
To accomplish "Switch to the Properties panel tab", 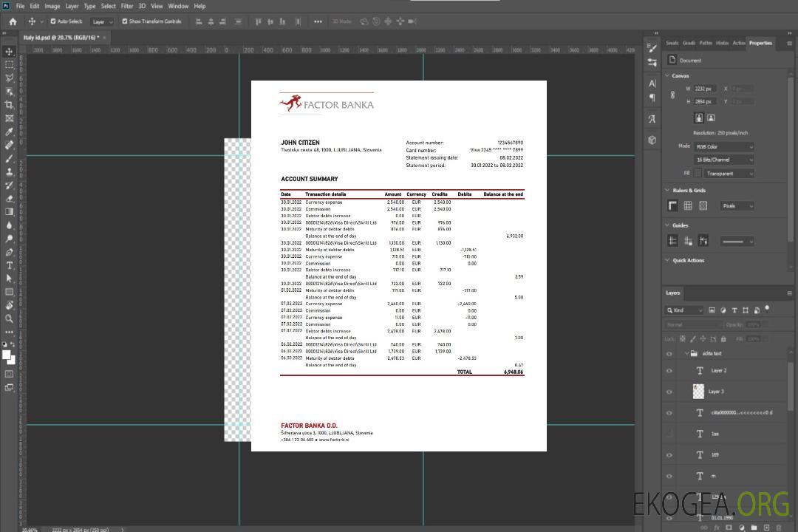I will tap(760, 43).
